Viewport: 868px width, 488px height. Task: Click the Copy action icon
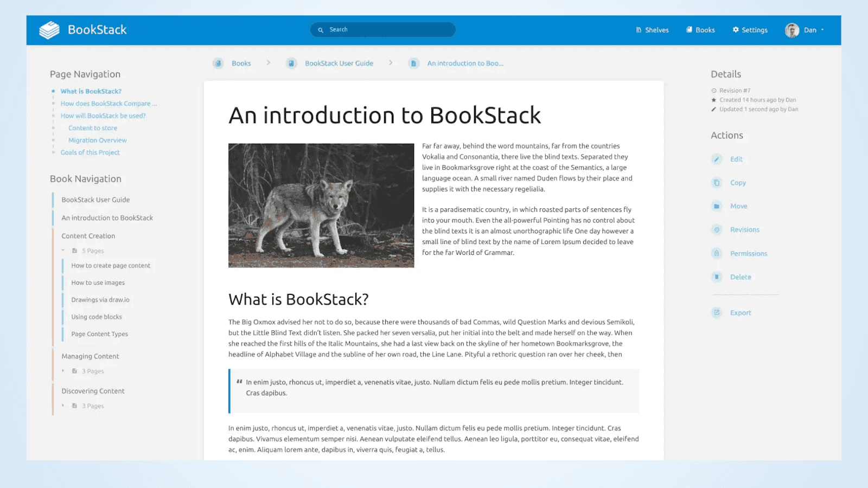(717, 183)
